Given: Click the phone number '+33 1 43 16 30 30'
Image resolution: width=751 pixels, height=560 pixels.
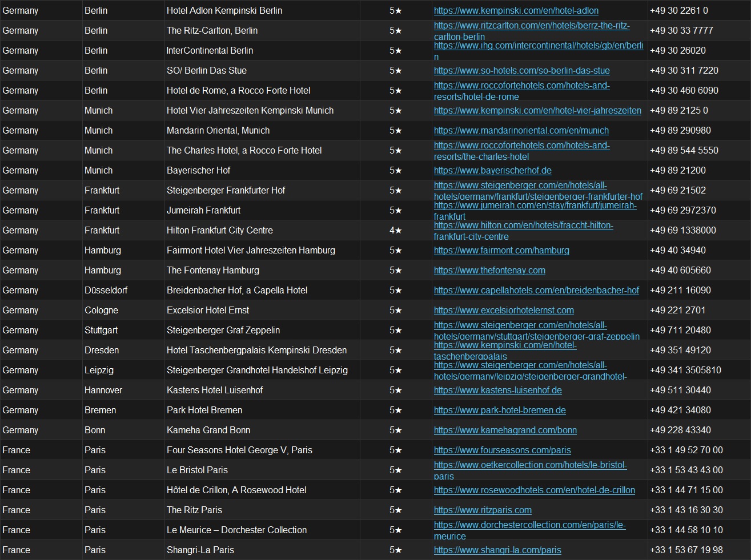Looking at the screenshot, I should click(x=686, y=510).
